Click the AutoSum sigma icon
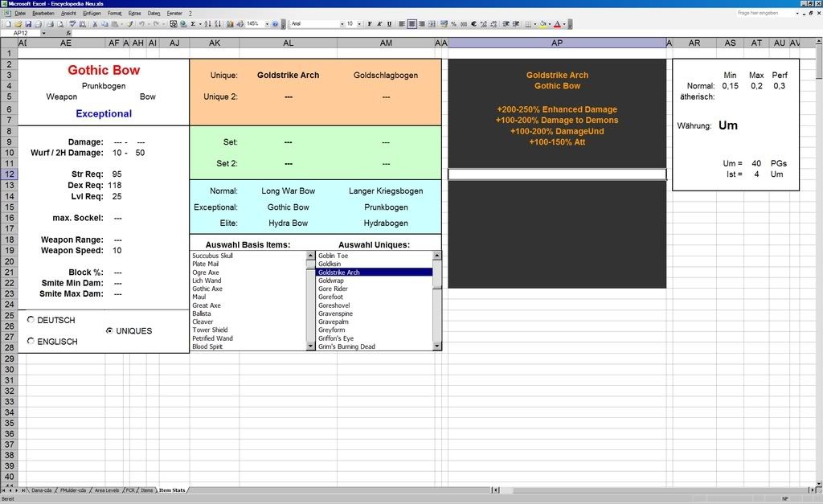This screenshot has height=504, width=823. click(x=193, y=23)
